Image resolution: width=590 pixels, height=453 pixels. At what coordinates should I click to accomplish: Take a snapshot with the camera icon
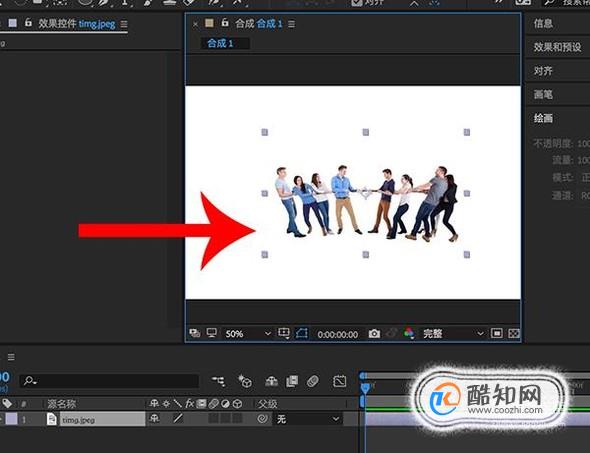point(374,334)
